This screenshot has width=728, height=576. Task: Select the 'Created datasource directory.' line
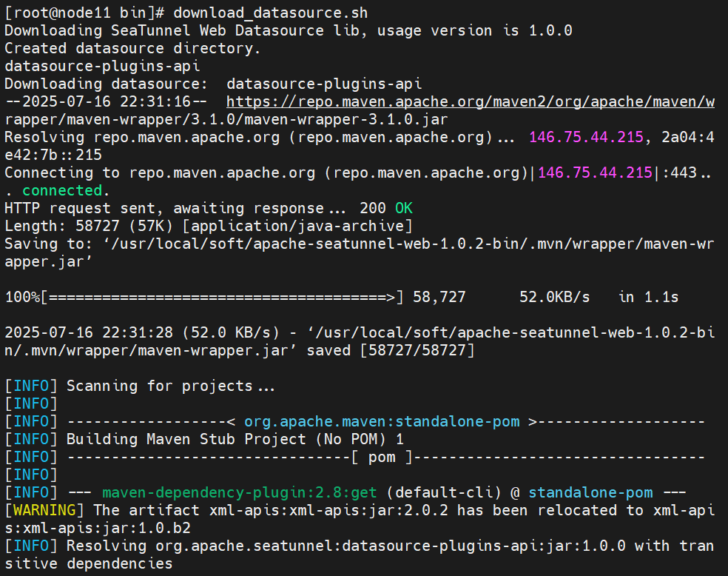pyautogui.click(x=132, y=48)
